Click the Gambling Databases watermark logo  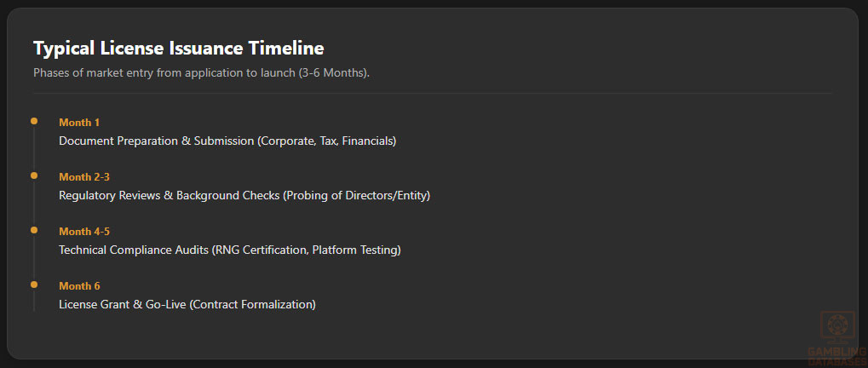tap(836, 328)
